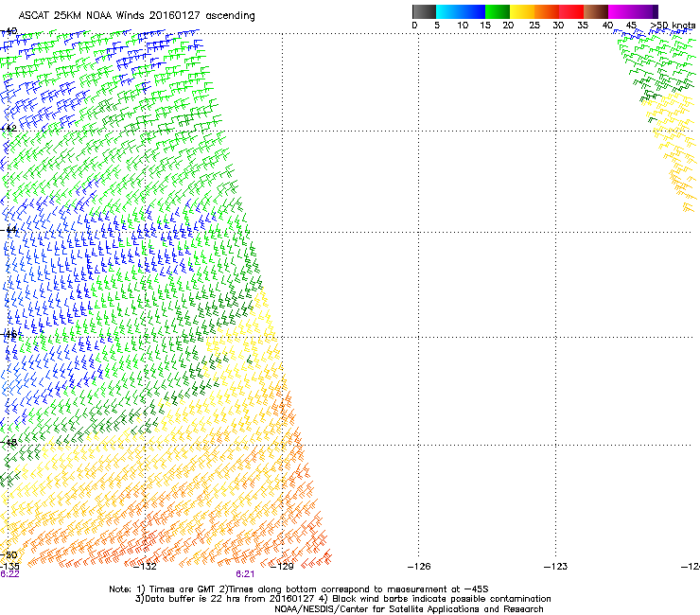Screen dimensions: 700x615
Task: Click the longitude label '-126'
Action: point(419,567)
